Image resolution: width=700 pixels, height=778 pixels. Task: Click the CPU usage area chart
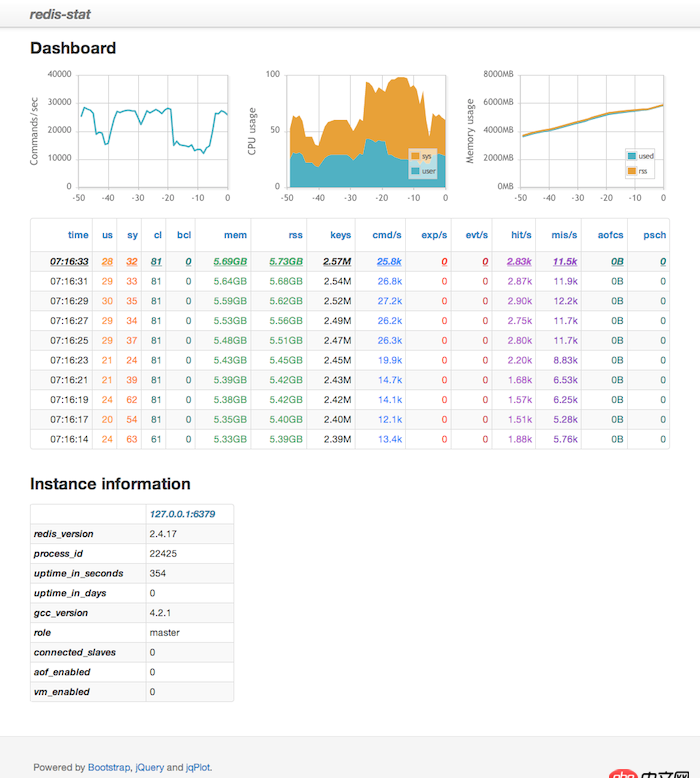tap(367, 131)
